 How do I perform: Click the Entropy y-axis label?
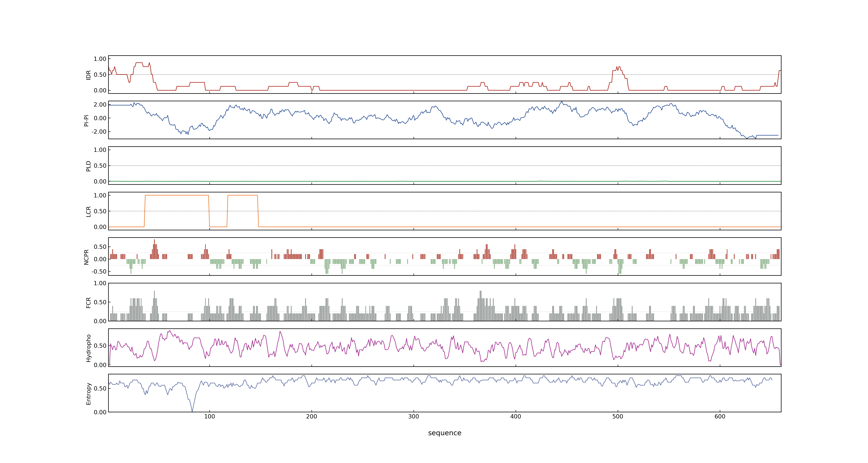[88, 393]
